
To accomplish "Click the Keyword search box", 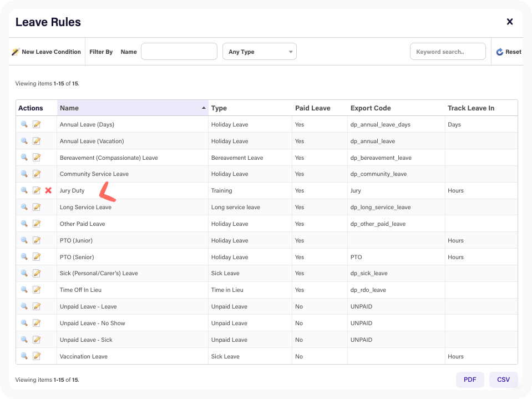I will click(448, 52).
